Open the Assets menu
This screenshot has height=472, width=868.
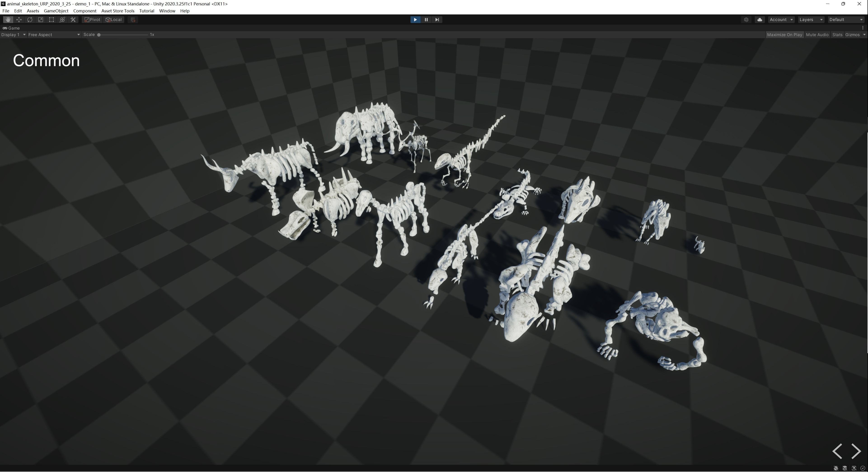[33, 11]
